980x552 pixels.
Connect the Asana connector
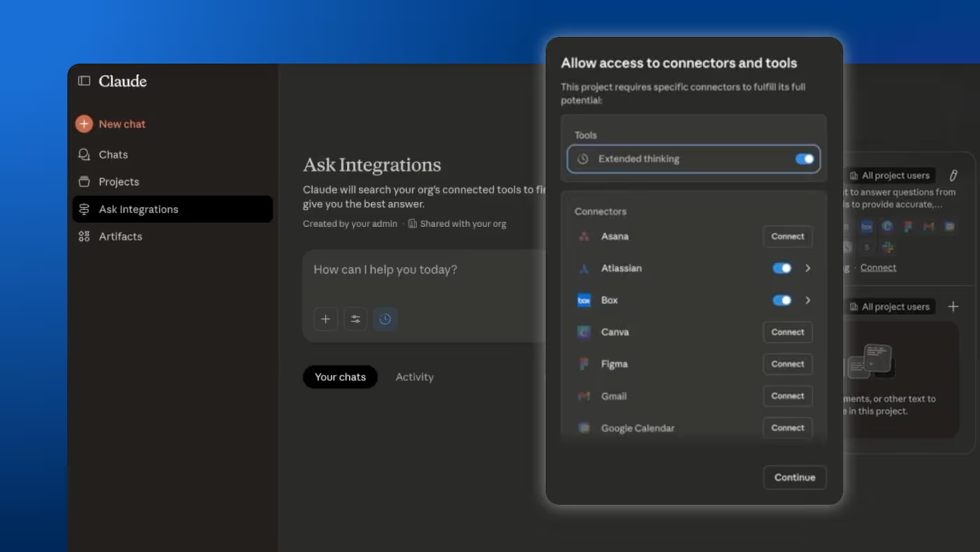(x=787, y=237)
